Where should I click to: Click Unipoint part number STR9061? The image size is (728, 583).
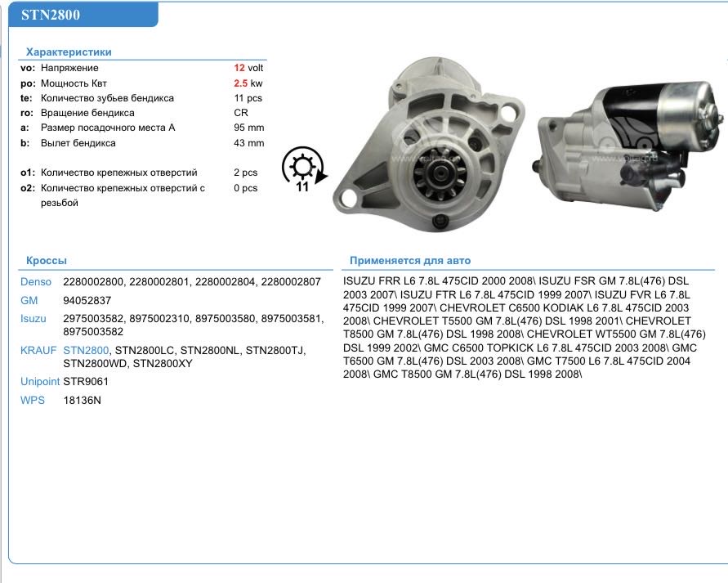tap(86, 381)
